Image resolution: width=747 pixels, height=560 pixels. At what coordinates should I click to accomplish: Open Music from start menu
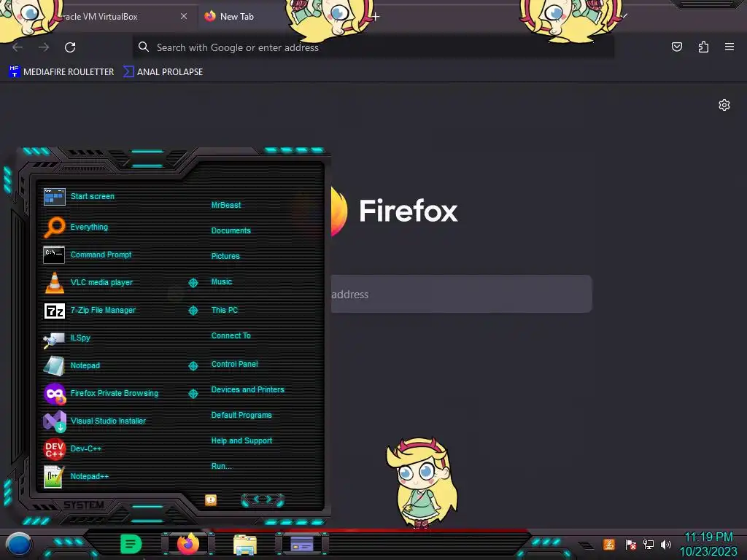click(222, 282)
